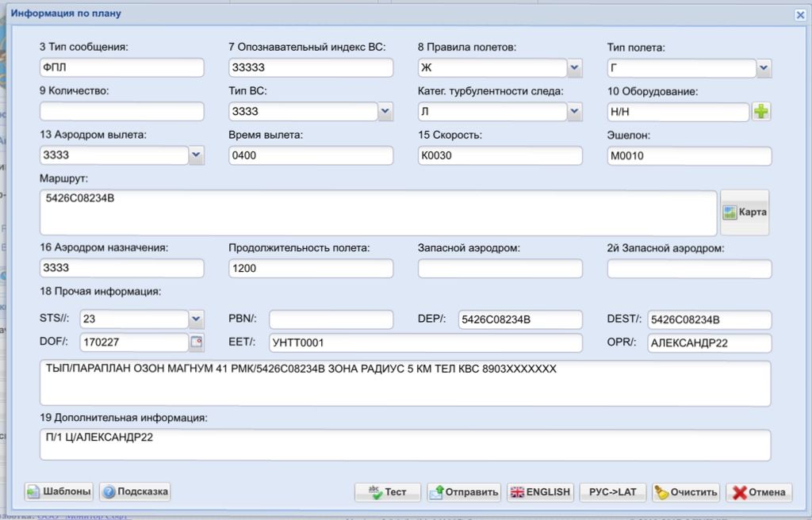
Task: Open the Карта map button
Action: click(x=745, y=212)
